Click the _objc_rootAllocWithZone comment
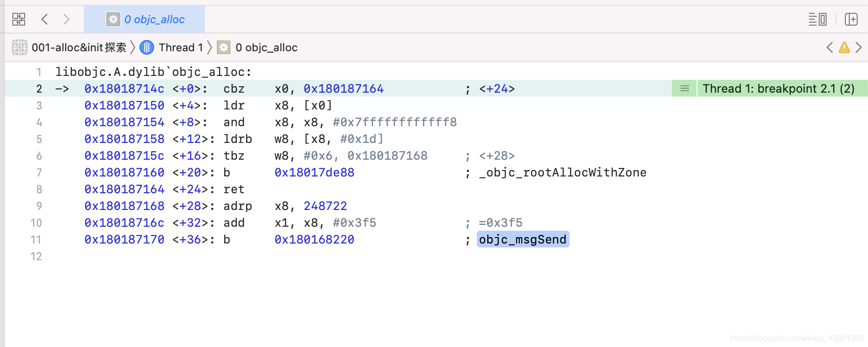This screenshot has width=868, height=347. [563, 173]
